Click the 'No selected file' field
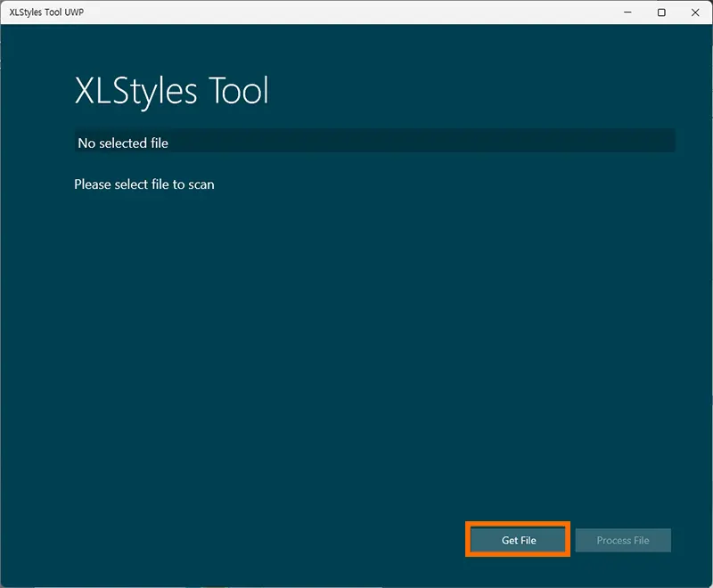 [x=374, y=141]
